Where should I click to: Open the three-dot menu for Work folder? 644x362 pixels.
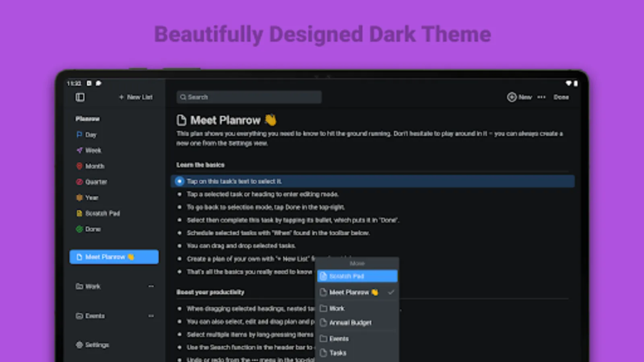(x=151, y=286)
